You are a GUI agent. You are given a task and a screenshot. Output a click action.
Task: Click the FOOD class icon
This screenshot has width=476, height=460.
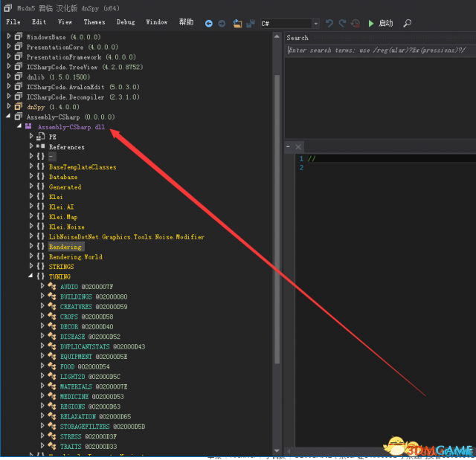pyautogui.click(x=52, y=366)
